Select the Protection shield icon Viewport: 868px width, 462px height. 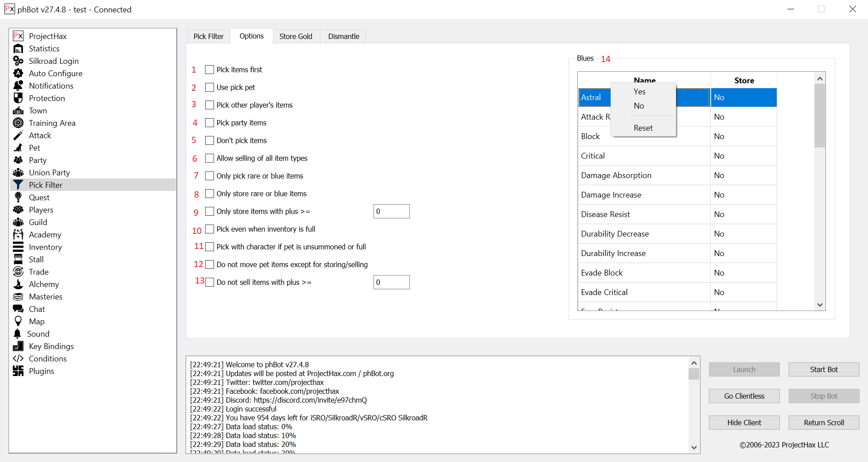18,98
